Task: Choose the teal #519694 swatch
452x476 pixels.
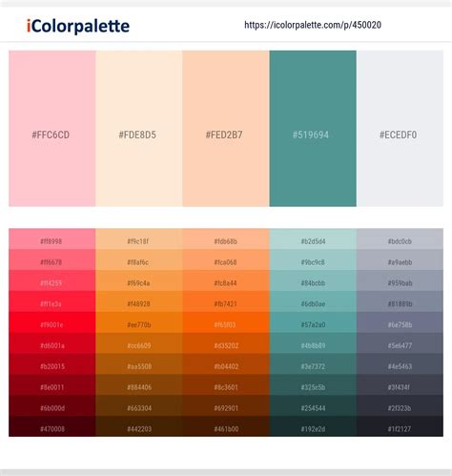Action: (313, 129)
